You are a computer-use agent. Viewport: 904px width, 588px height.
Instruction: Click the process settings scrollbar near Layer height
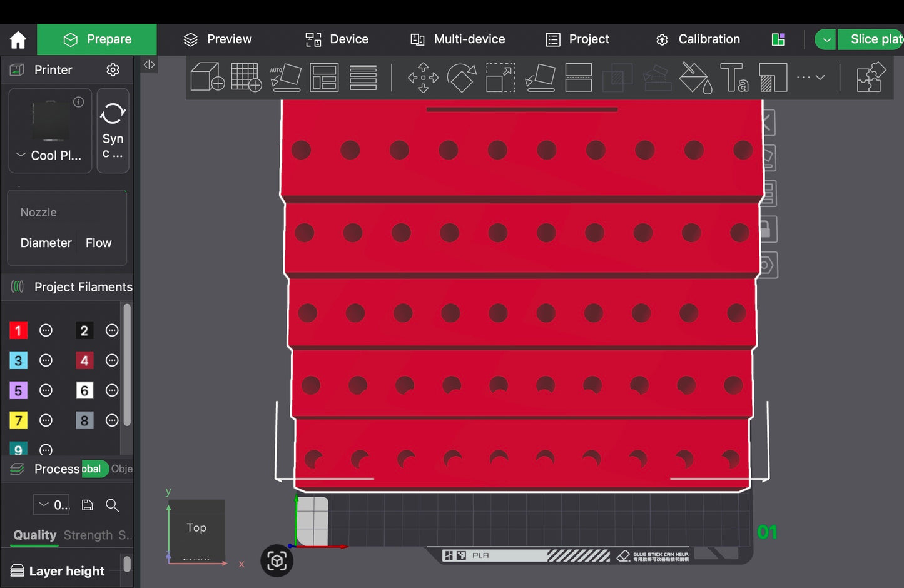point(127,564)
